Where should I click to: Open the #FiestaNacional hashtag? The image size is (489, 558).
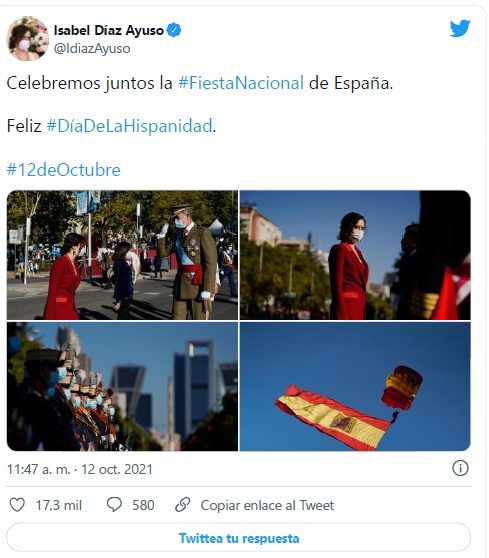(x=241, y=83)
